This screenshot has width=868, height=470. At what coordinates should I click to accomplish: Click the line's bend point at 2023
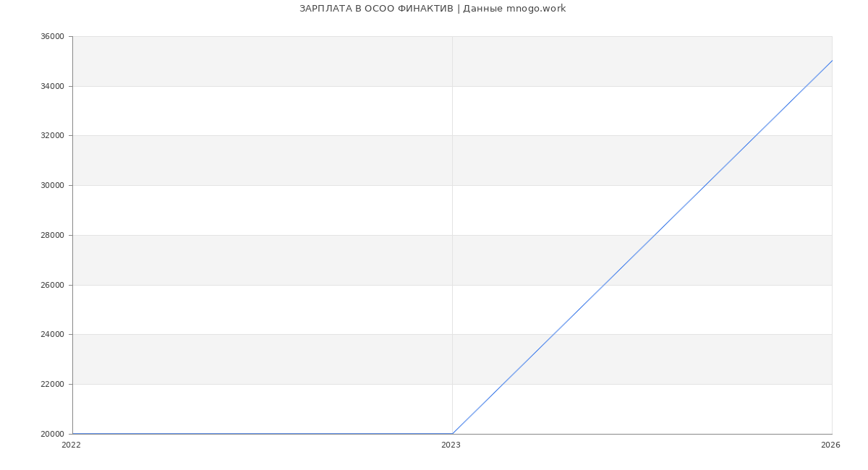(452, 434)
